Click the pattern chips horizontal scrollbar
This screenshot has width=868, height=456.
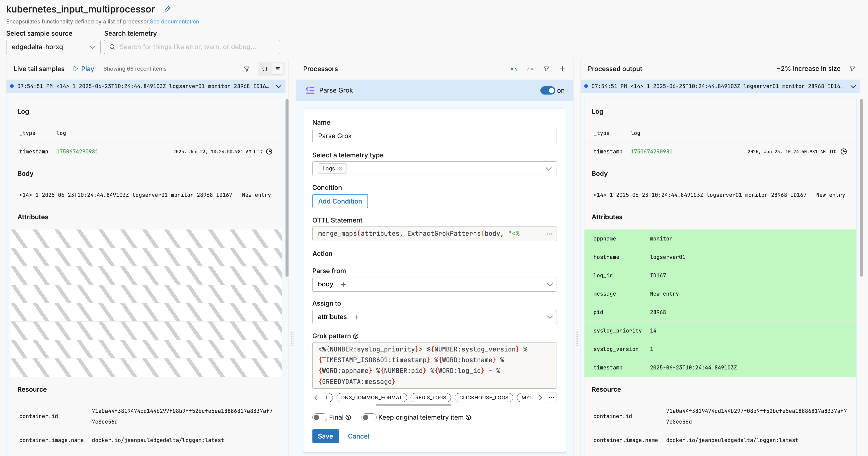pos(413,405)
